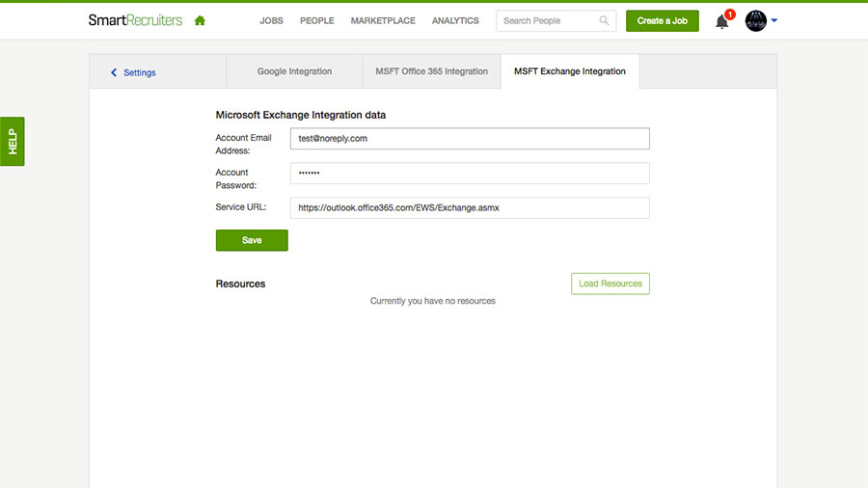The image size is (868, 488).
Task: Click the Load Resources button
Action: 610,284
